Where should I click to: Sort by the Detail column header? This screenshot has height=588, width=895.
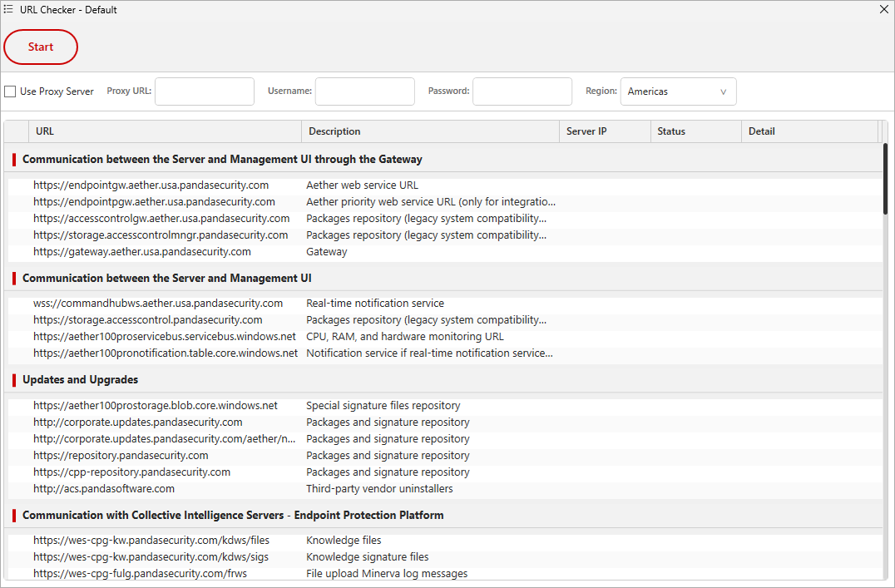coord(809,131)
